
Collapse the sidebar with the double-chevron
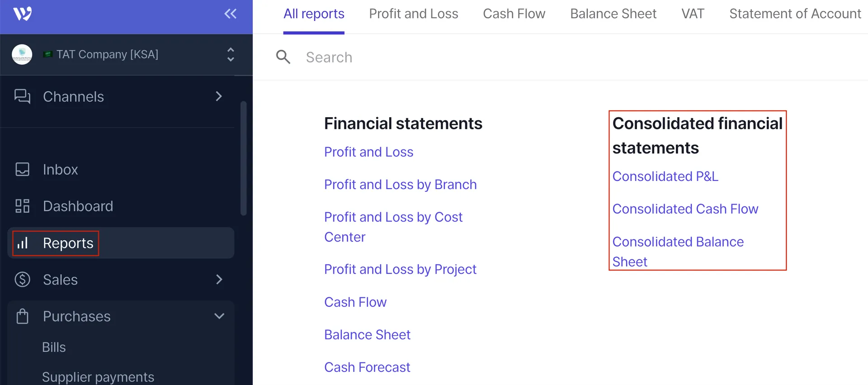click(230, 14)
